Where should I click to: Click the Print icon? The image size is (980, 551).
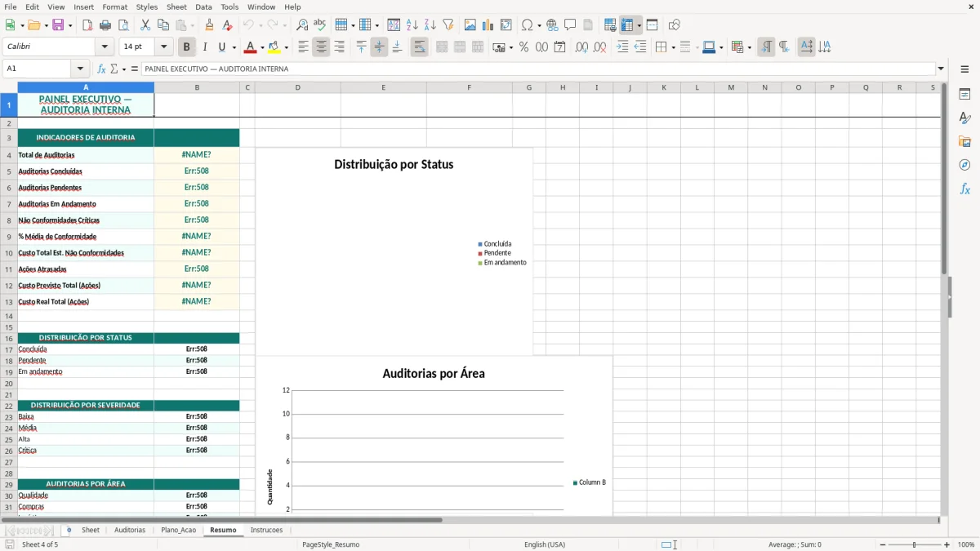coord(105,25)
